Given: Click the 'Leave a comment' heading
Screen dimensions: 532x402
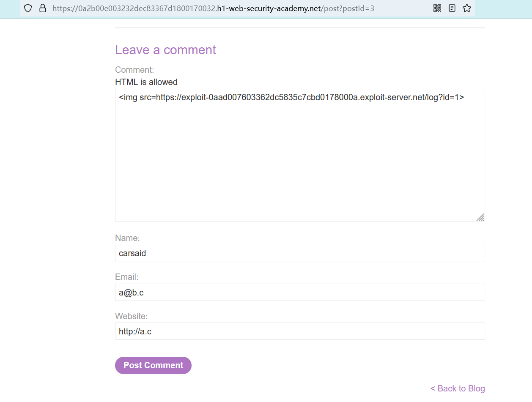Looking at the screenshot, I should [x=165, y=50].
